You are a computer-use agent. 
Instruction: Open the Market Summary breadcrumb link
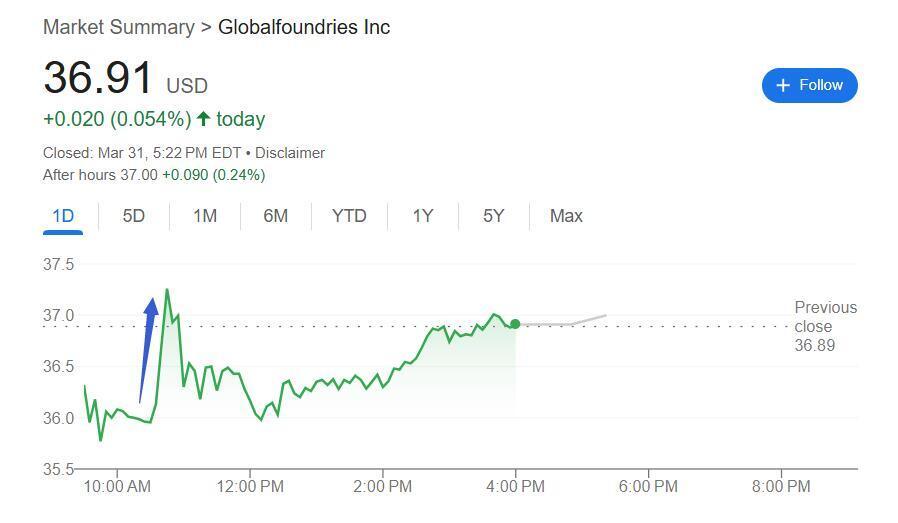118,27
